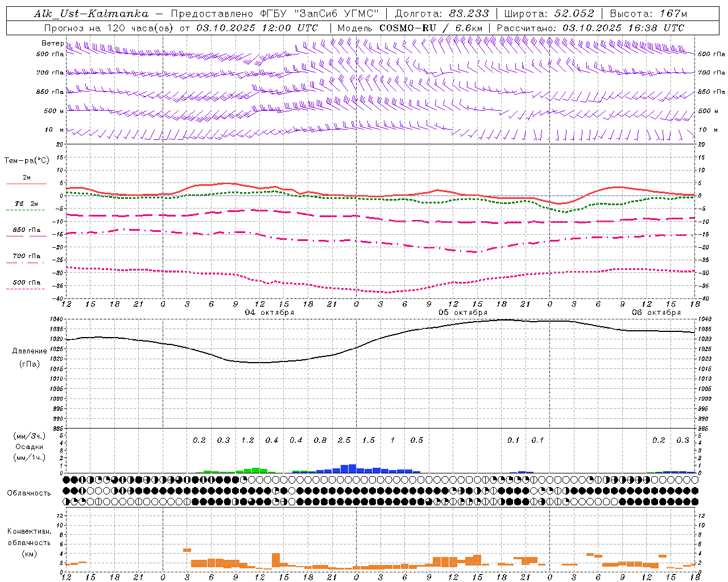
Task: Select the Долгота: 83.233 header text
Action: click(x=441, y=14)
